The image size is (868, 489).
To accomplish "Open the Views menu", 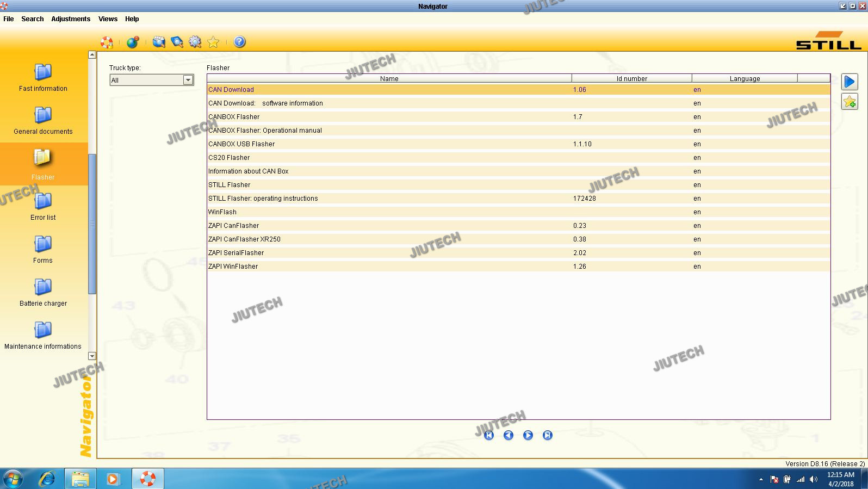I will 108,18.
